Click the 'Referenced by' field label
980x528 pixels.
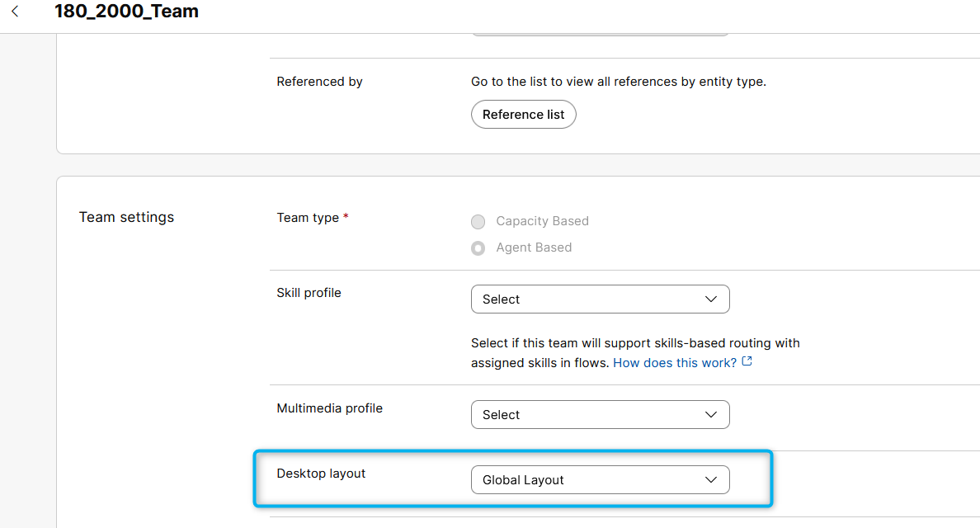(x=319, y=82)
